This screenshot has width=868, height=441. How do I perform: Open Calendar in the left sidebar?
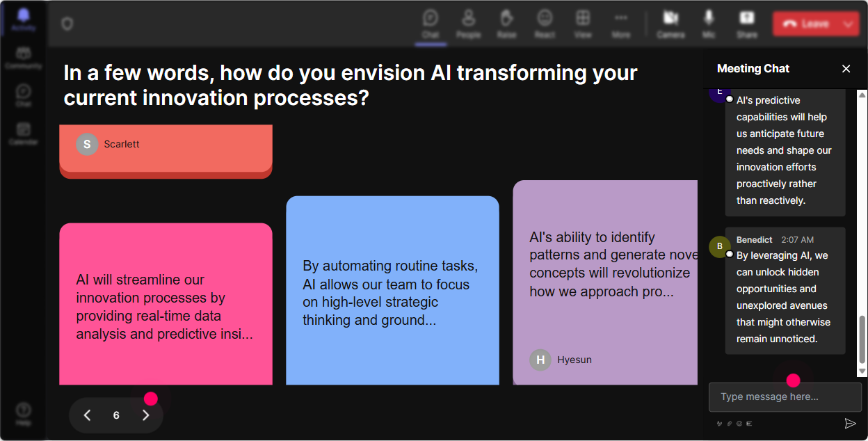[24, 134]
